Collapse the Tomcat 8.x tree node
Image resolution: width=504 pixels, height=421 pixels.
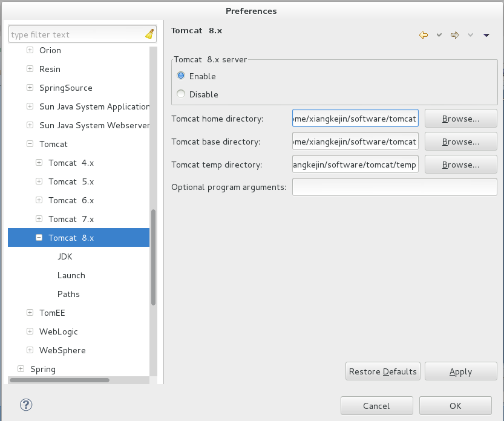click(39, 238)
